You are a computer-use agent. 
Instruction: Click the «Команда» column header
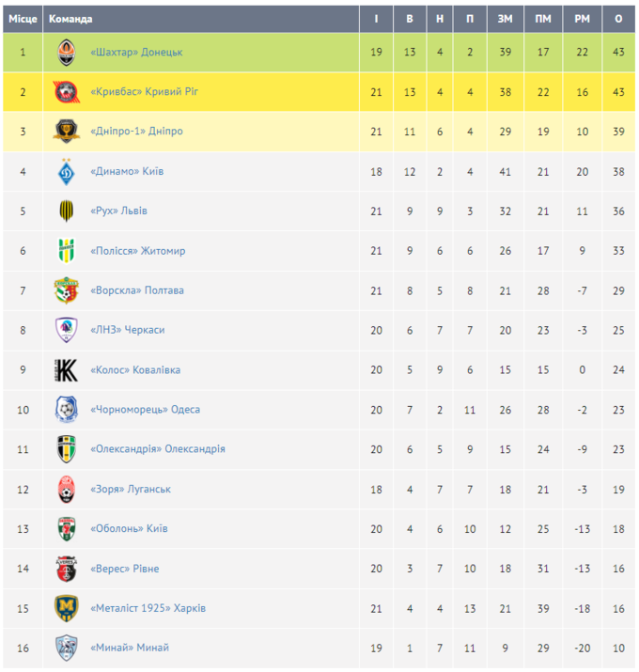(70, 19)
